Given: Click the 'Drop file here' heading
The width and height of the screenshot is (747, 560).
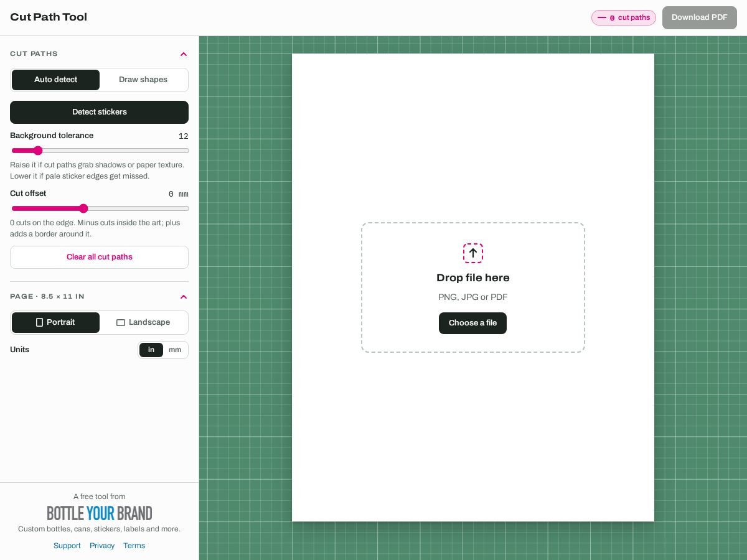Looking at the screenshot, I should [473, 278].
